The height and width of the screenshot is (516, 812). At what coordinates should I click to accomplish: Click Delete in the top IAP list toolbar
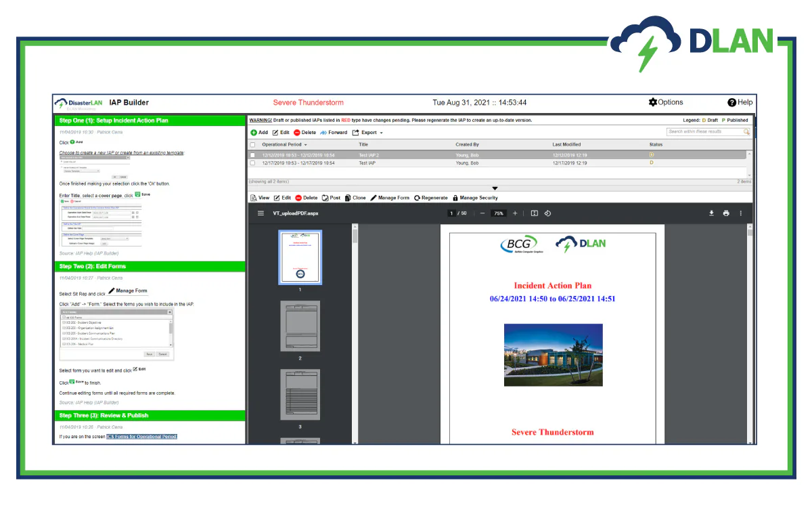pos(305,133)
